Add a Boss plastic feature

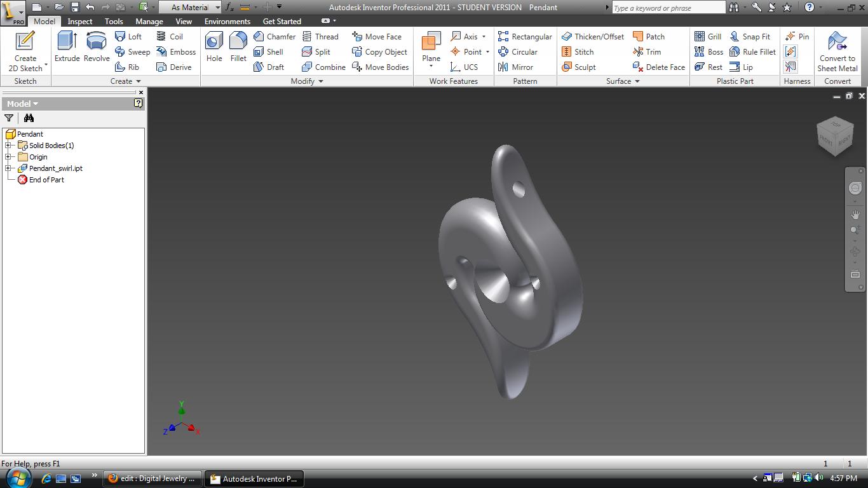[709, 52]
